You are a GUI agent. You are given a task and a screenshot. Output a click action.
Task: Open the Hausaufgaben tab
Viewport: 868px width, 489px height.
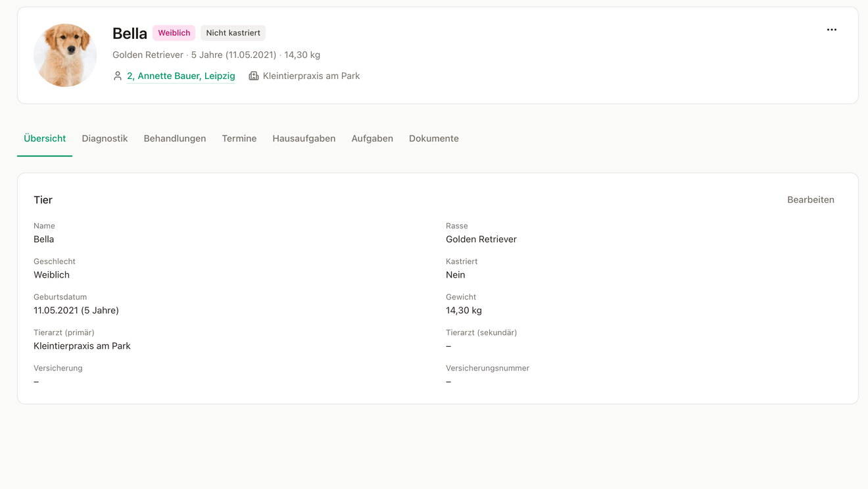point(304,138)
